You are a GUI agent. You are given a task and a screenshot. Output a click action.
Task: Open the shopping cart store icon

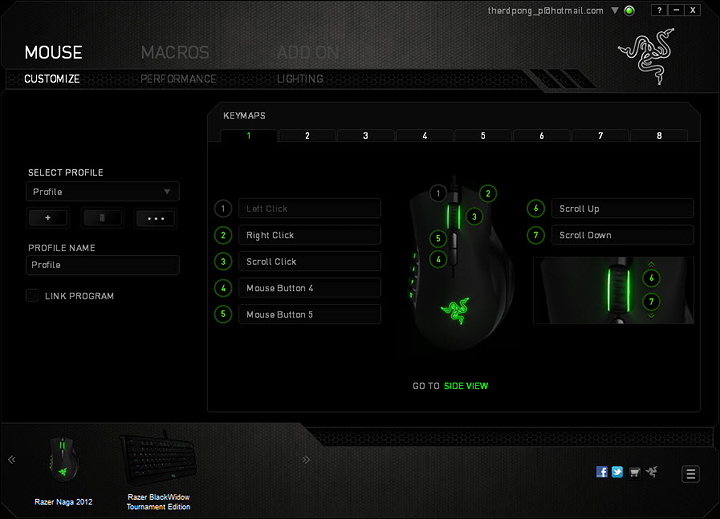pos(635,472)
